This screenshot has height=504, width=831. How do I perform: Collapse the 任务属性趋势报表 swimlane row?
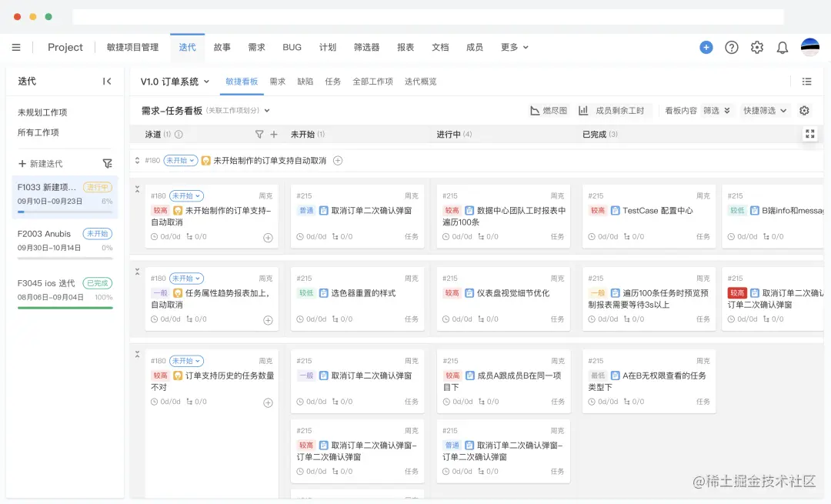point(137,272)
